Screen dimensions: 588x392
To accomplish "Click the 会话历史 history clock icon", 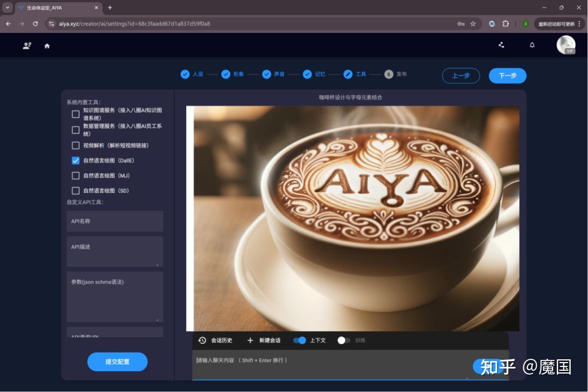I will click(202, 340).
